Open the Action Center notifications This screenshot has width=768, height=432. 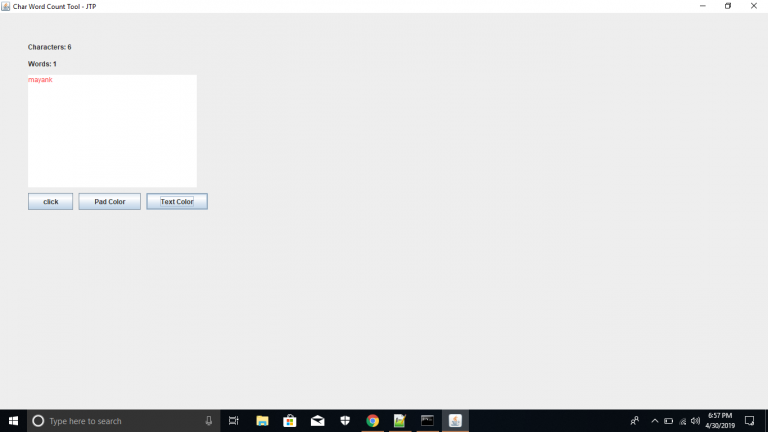(749, 421)
